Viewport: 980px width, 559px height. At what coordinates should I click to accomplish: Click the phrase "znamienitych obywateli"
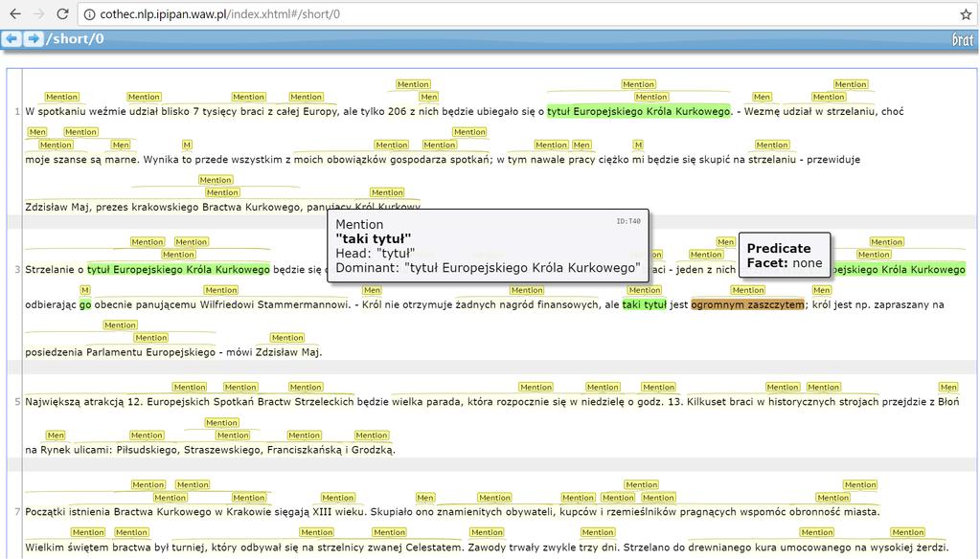click(x=493, y=512)
